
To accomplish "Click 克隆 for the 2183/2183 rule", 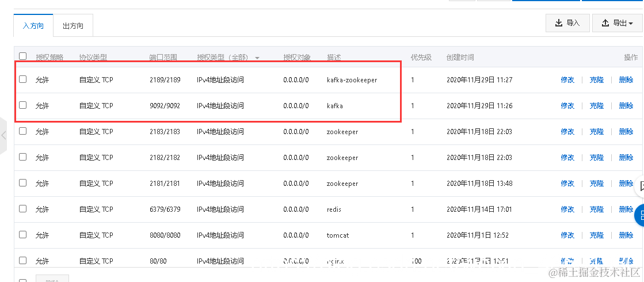I will coord(597,132).
